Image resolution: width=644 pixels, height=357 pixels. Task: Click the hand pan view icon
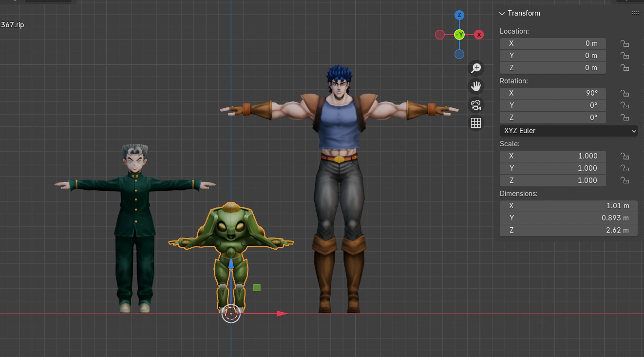point(476,87)
